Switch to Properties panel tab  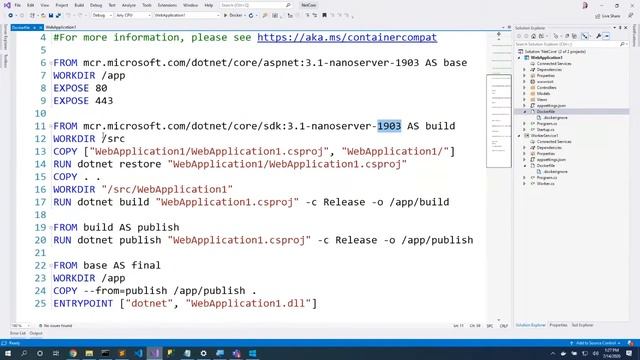(558, 325)
